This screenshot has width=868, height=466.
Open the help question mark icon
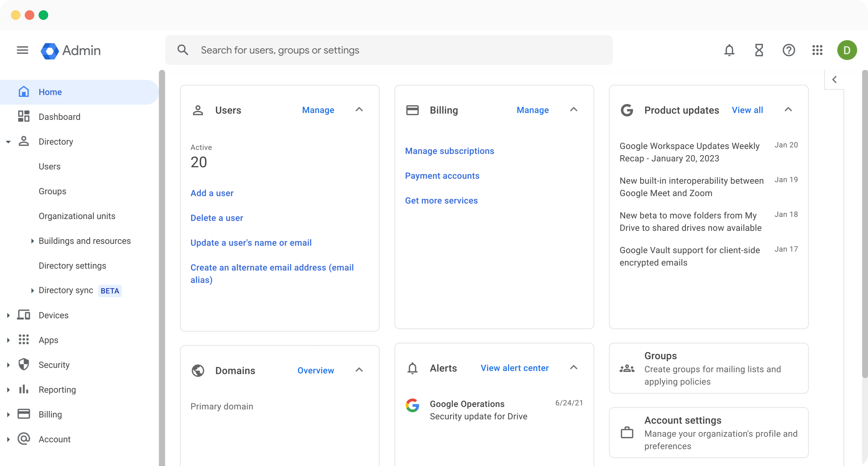(788, 50)
